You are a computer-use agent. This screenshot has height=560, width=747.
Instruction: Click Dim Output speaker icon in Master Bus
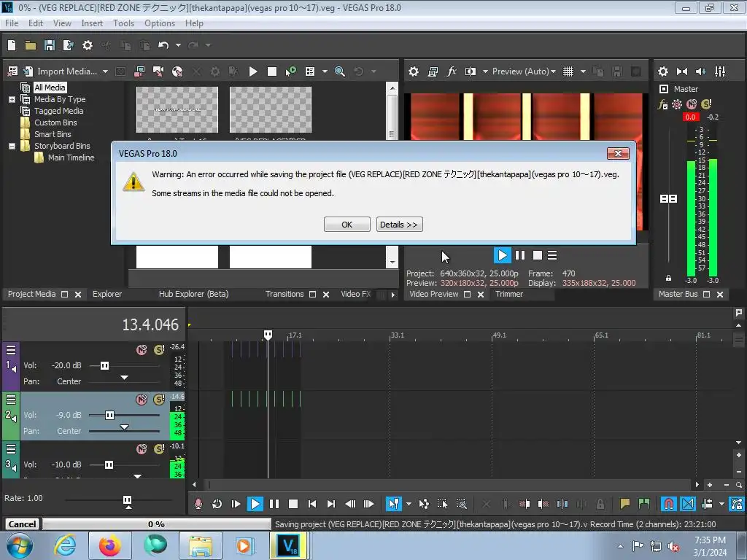701,71
